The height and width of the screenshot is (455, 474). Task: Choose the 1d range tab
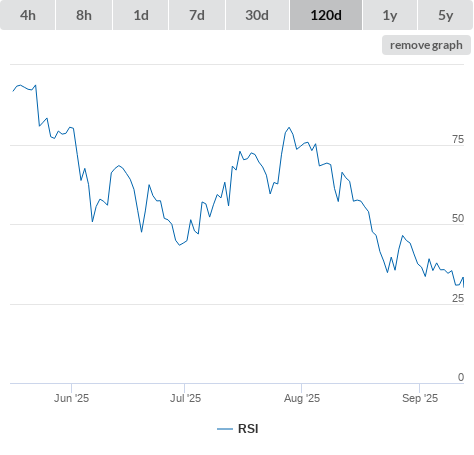(141, 15)
